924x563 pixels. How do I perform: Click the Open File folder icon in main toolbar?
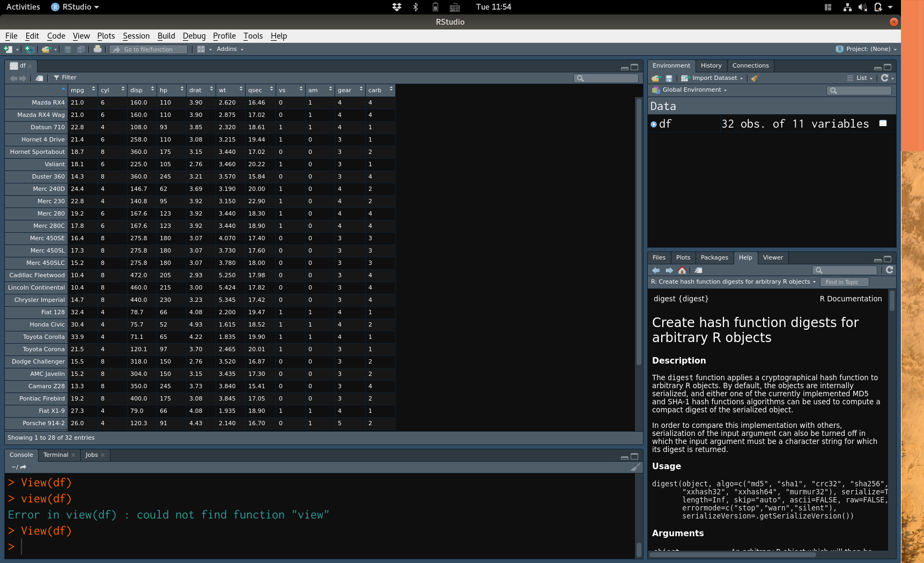[x=46, y=49]
